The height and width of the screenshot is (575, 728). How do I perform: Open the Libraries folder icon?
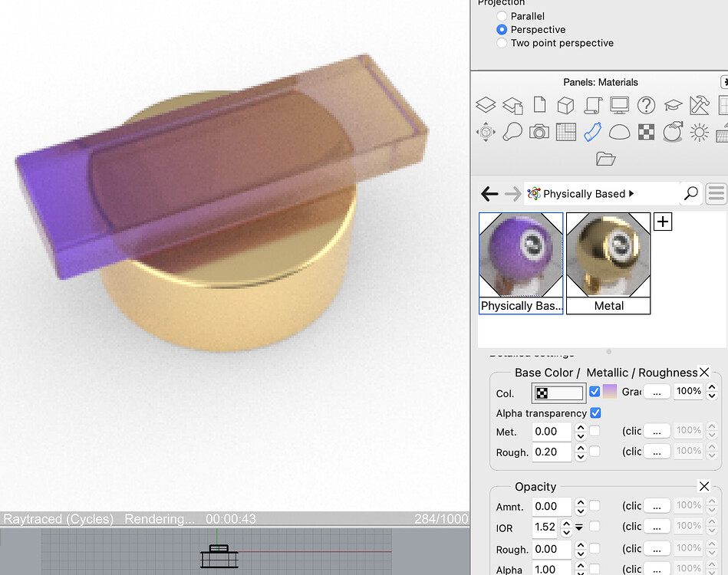point(606,158)
